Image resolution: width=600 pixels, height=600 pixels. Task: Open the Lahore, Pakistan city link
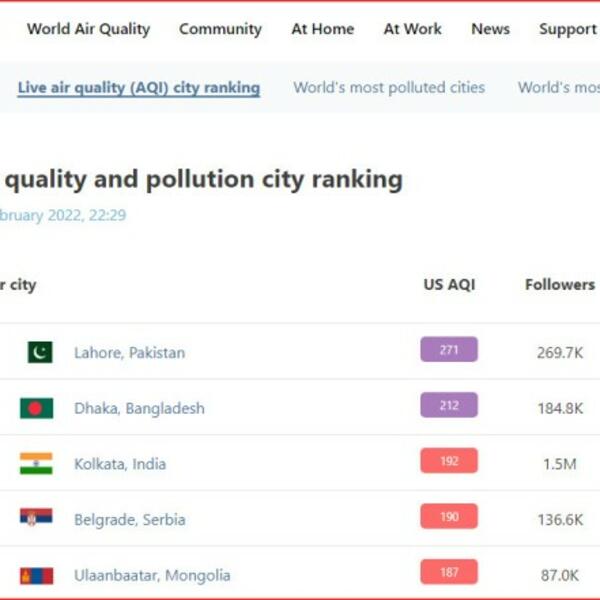[x=129, y=353]
